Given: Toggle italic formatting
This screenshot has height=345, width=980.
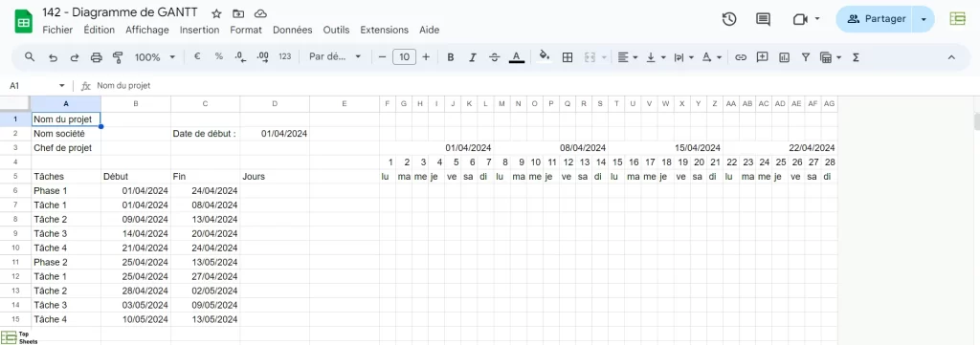Looking at the screenshot, I should coord(473,57).
